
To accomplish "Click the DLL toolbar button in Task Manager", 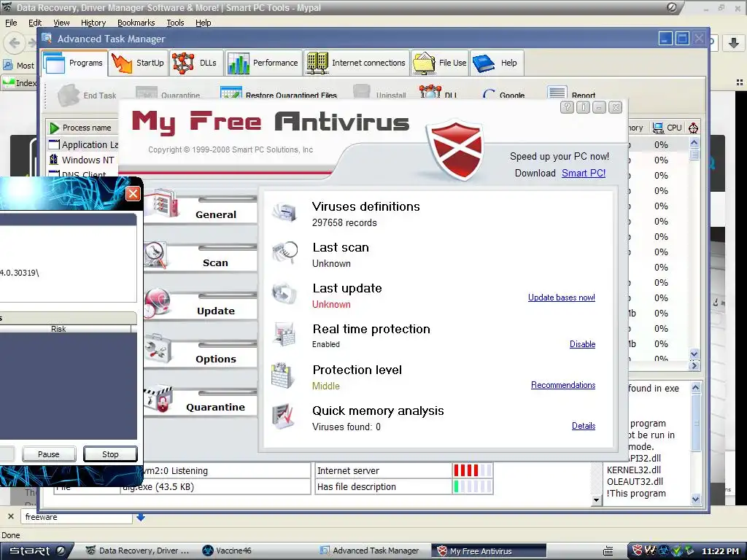I will [438, 93].
